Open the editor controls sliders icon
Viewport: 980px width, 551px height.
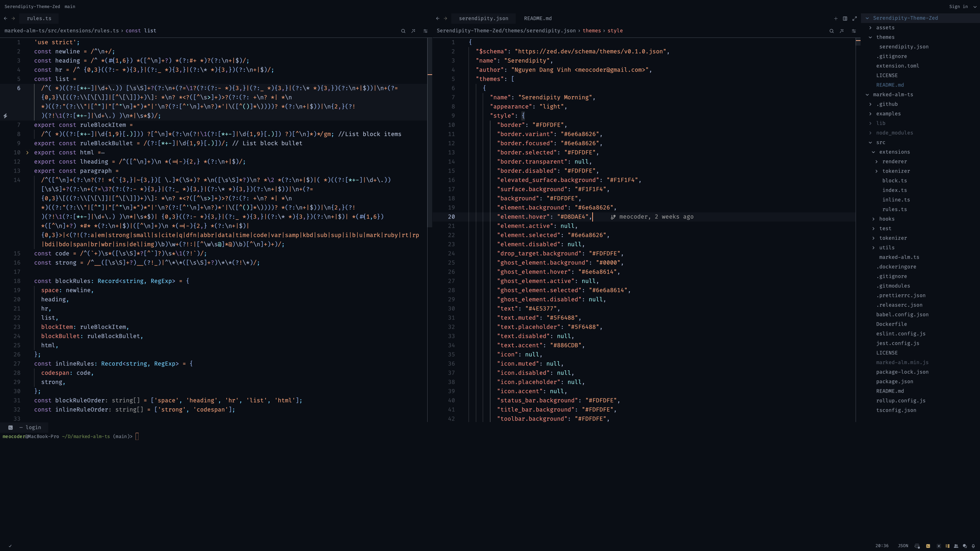pyautogui.click(x=854, y=31)
